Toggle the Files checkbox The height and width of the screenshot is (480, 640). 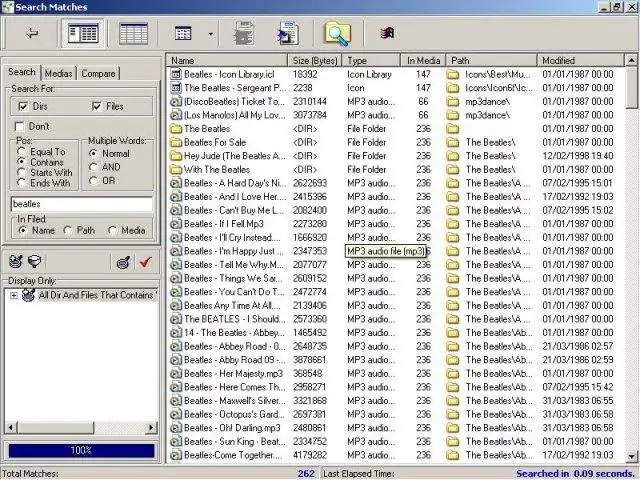97,107
